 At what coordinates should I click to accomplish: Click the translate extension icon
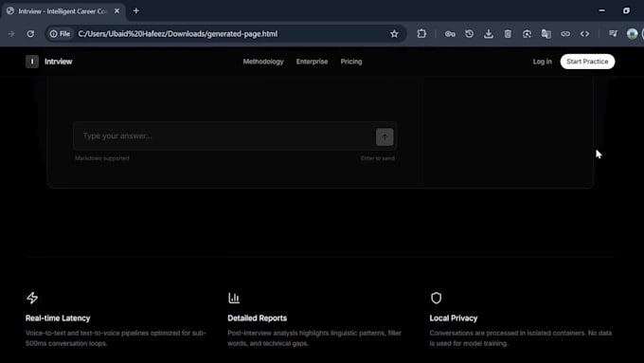tap(546, 34)
